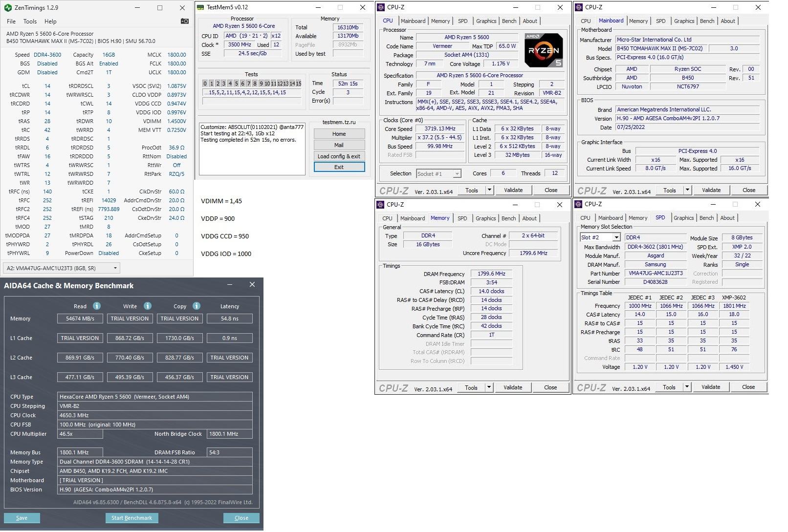Click the info icon next to Copy in AIDA64
This screenshot has height=532, width=788.
point(197,306)
